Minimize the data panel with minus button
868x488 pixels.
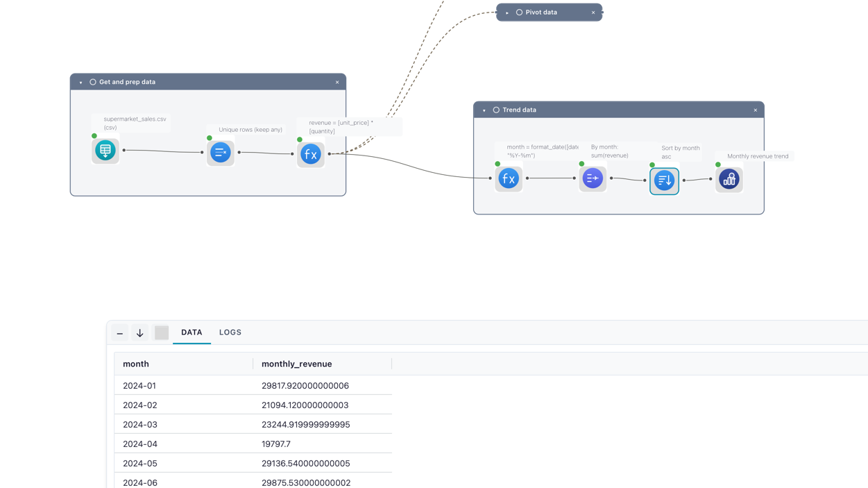pos(120,333)
